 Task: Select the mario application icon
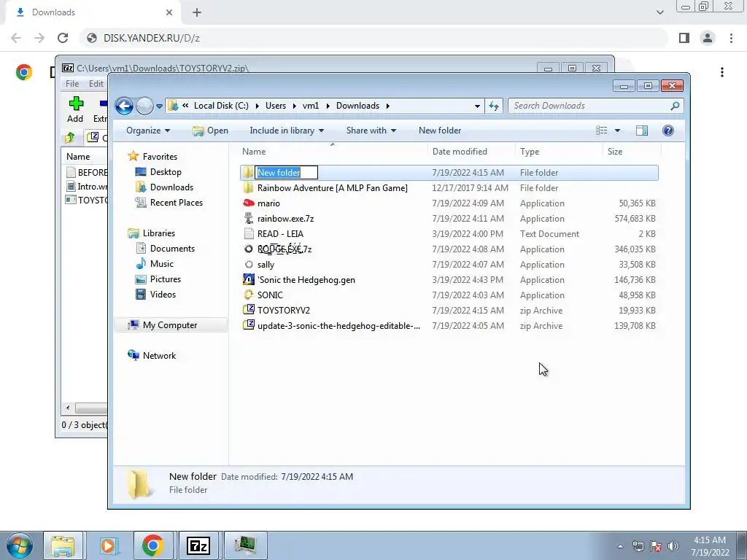[248, 203]
